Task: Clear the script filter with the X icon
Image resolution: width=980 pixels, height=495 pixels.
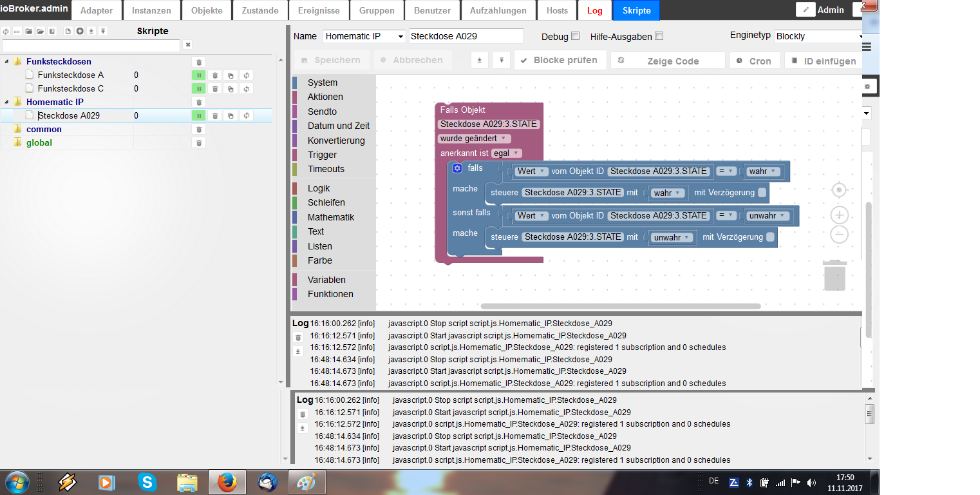Action: tap(188, 44)
